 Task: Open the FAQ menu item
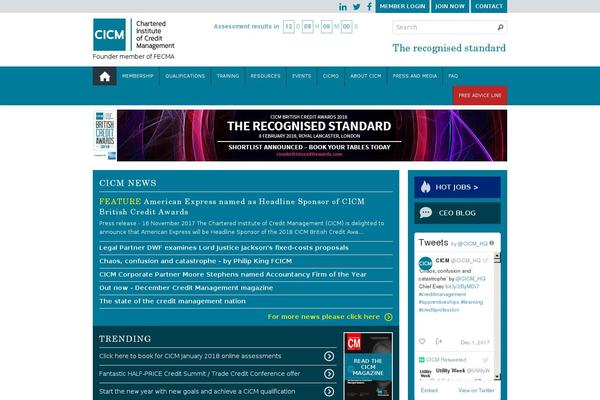pos(453,76)
